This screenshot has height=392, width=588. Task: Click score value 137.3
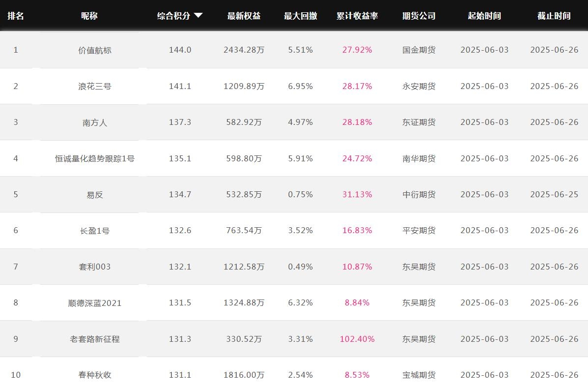180,122
